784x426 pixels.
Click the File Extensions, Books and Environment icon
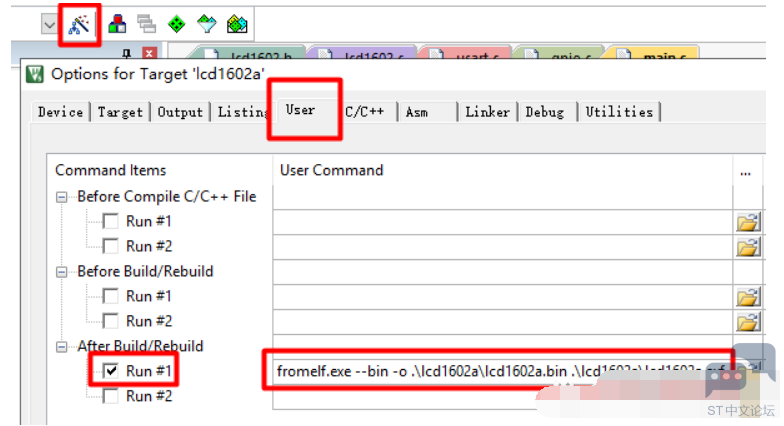(x=117, y=24)
